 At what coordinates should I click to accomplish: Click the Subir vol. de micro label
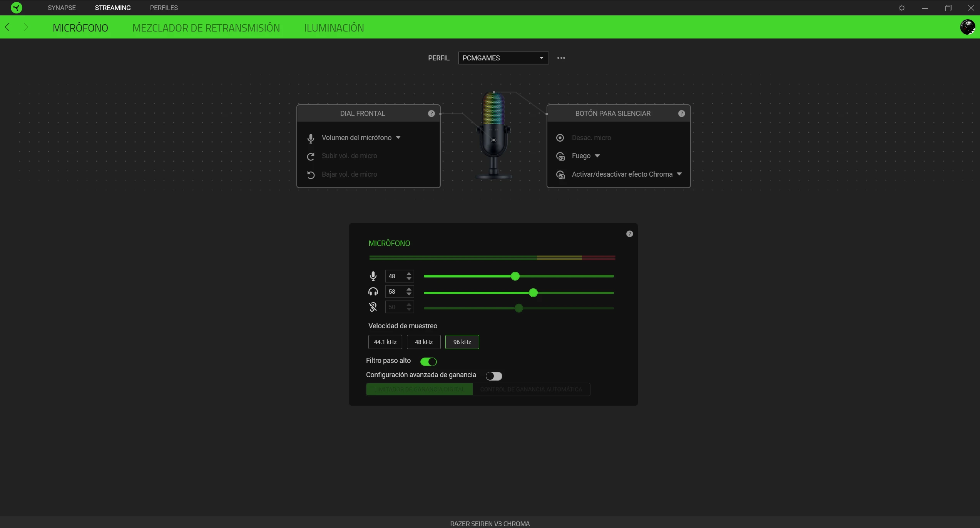pos(349,156)
